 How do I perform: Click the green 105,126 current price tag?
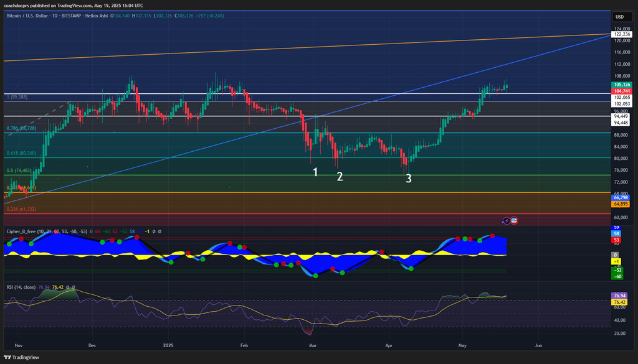tap(621, 85)
